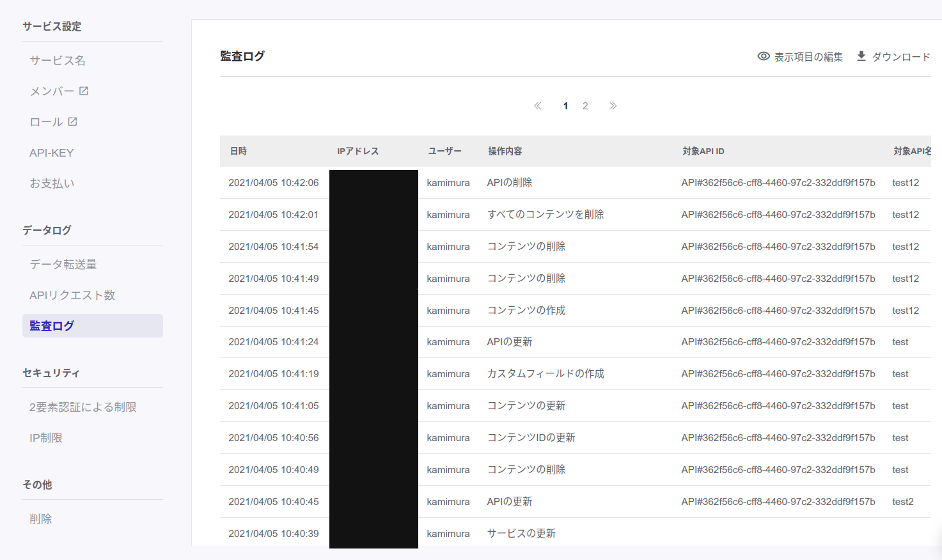Open サービス名 settings in sidebar
Screen dimensions: 942x560
click(58, 61)
